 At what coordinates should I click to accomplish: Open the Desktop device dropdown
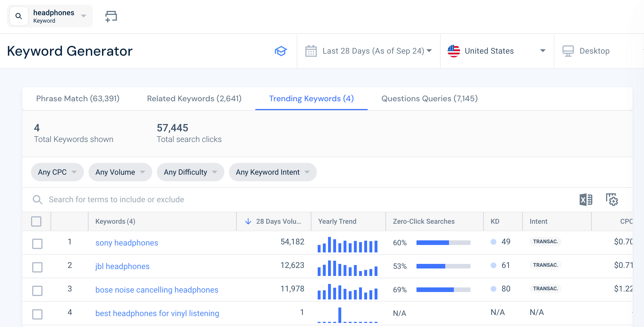[599, 51]
